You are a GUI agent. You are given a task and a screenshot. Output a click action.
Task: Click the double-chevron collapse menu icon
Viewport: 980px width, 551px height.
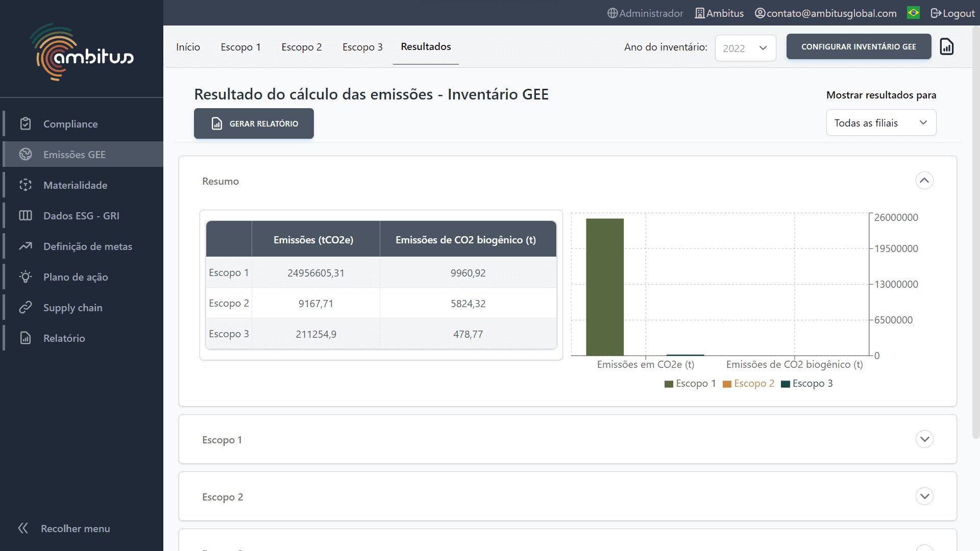(23, 528)
